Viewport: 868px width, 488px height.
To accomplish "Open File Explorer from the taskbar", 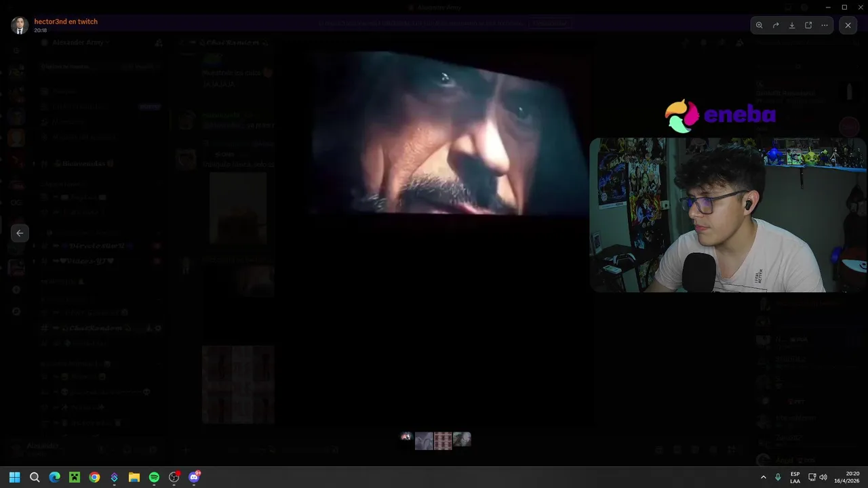I will 134,477.
